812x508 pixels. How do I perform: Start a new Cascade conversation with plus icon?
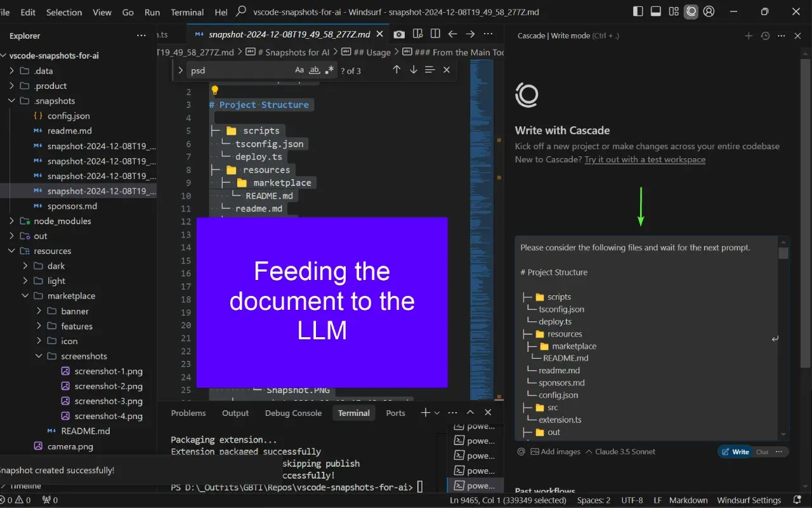tap(749, 36)
